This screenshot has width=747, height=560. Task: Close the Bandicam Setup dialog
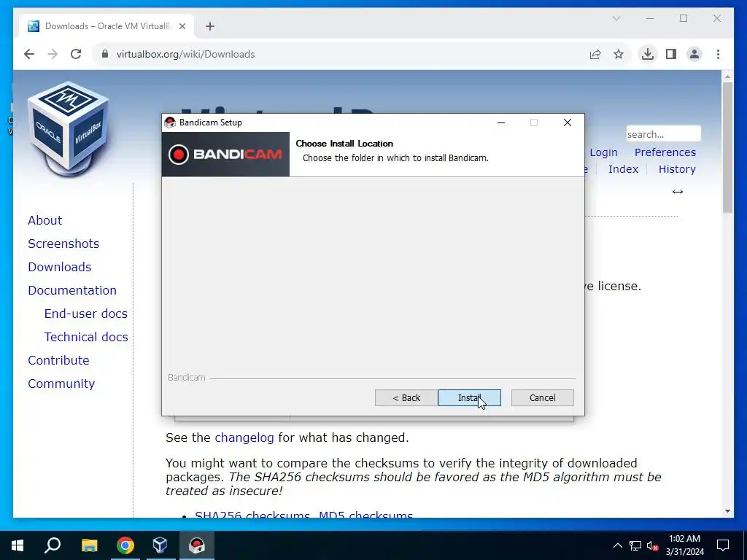[568, 122]
